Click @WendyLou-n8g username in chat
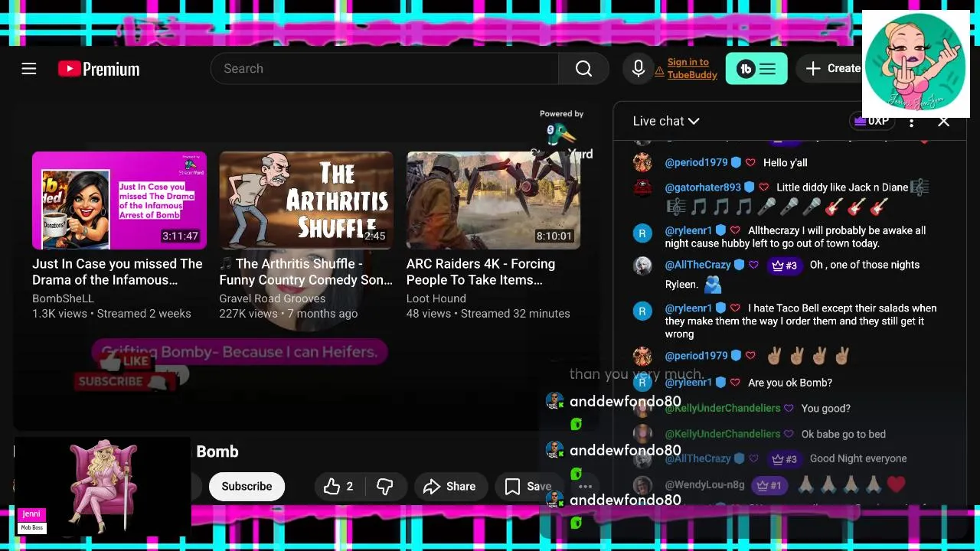This screenshot has width=980, height=551. coord(704,485)
